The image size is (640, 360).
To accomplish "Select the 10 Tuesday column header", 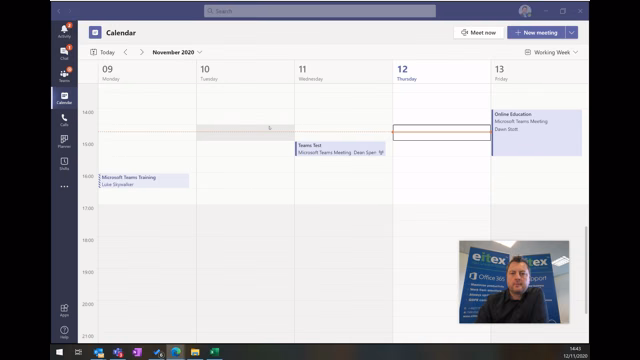I will click(245, 73).
